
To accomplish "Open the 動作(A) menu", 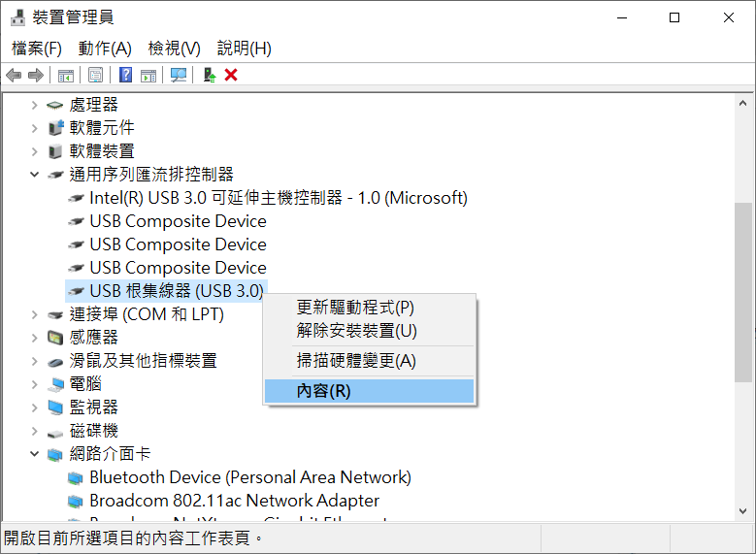I will [105, 49].
